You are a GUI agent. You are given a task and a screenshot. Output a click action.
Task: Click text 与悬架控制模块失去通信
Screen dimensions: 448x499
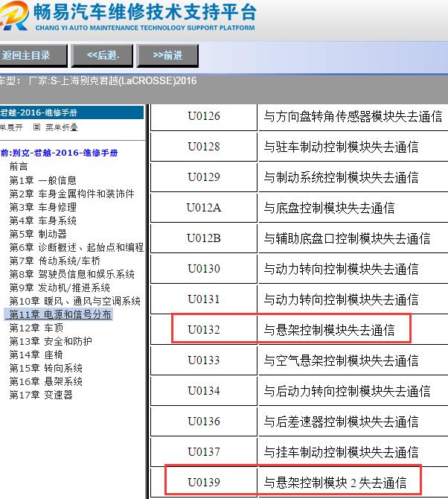click(x=329, y=330)
